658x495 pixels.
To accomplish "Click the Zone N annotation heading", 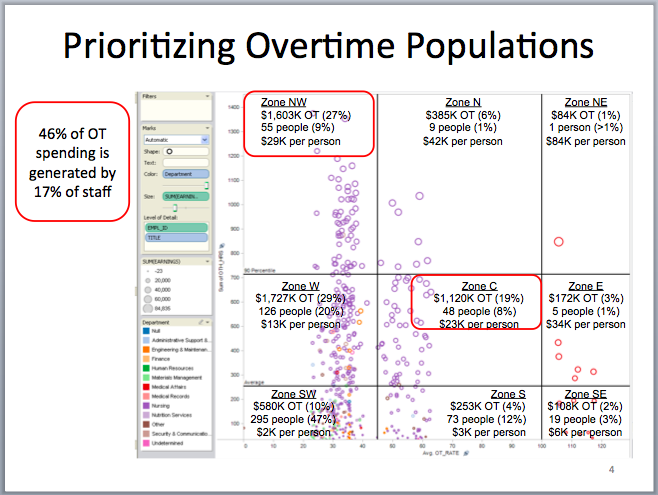I will pyautogui.click(x=463, y=102).
